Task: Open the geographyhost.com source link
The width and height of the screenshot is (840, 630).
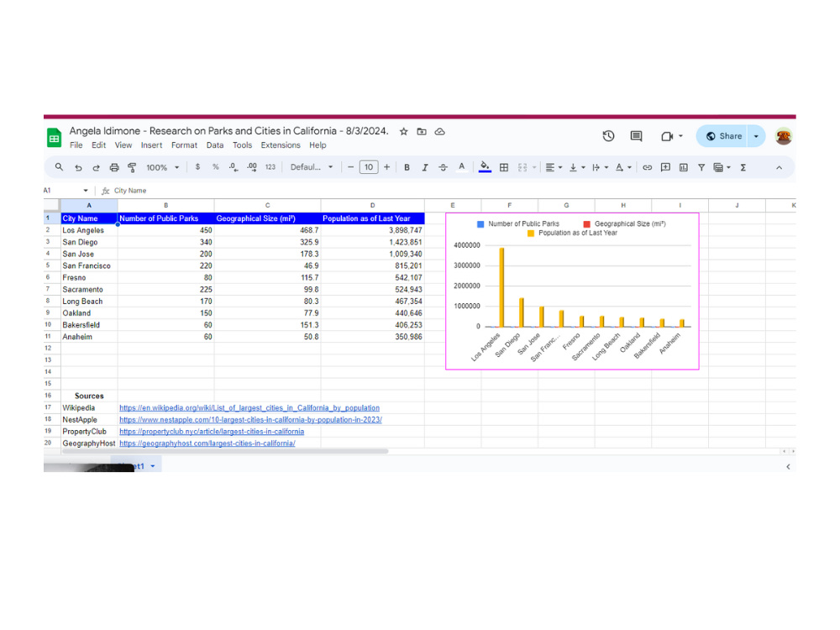Action: (207, 444)
